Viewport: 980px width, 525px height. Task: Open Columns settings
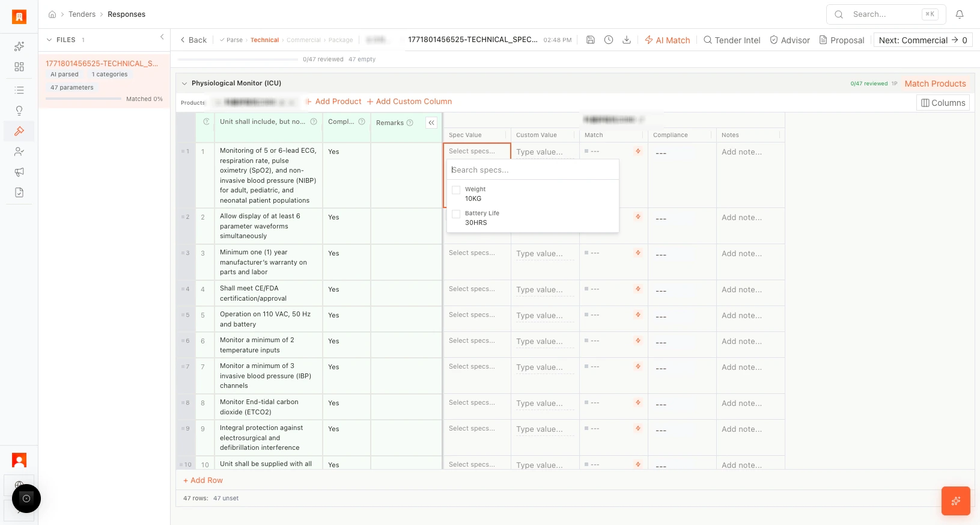(x=943, y=103)
